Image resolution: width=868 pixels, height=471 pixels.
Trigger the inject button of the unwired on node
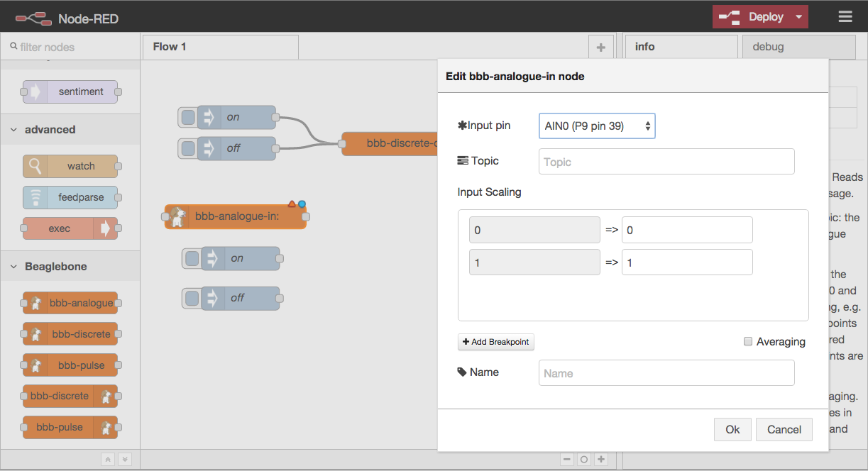coord(192,258)
